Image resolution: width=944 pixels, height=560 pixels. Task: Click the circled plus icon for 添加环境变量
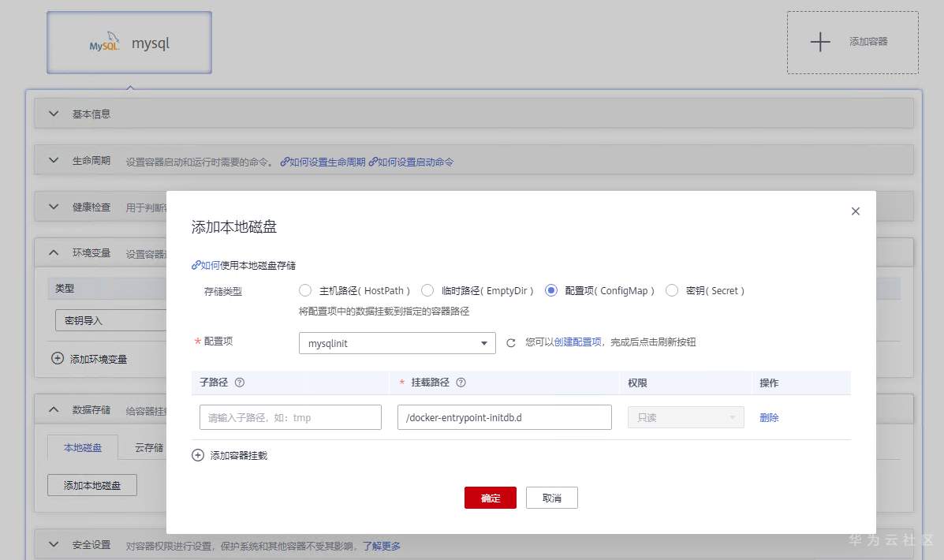click(x=58, y=358)
